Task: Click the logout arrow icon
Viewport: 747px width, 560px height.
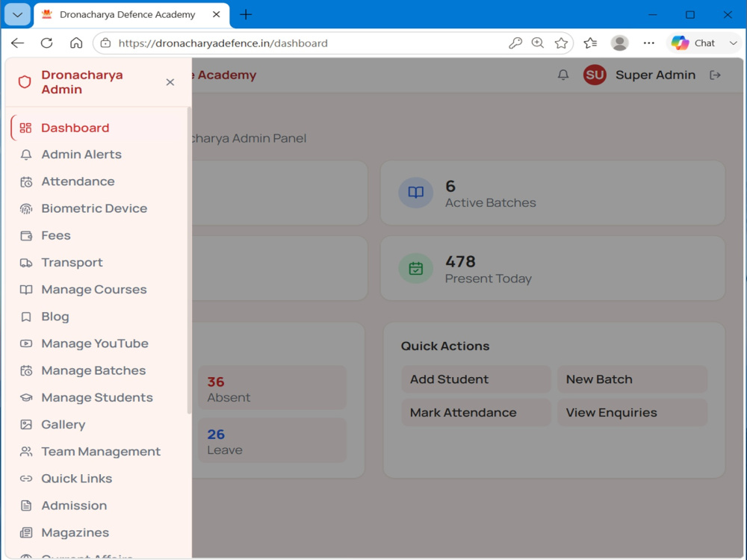Action: (x=715, y=75)
